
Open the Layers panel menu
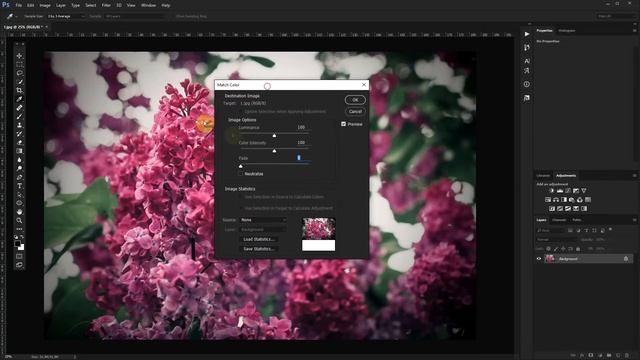click(x=634, y=220)
